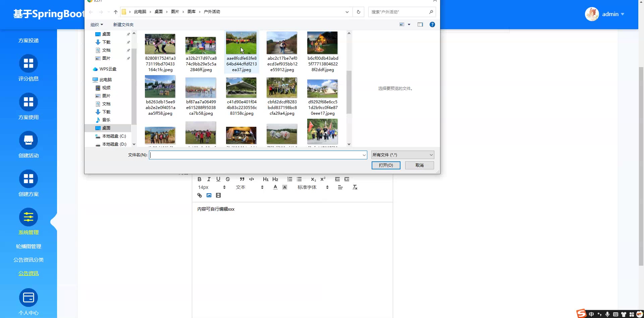Image resolution: width=644 pixels, height=318 pixels.
Task: Open 轮播图管理 in the sidebar
Action: click(x=29, y=246)
